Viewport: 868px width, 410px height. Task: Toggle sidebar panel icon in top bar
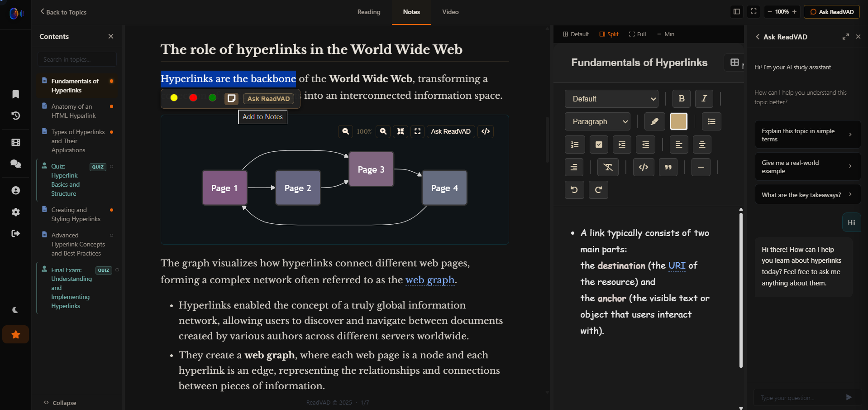737,12
